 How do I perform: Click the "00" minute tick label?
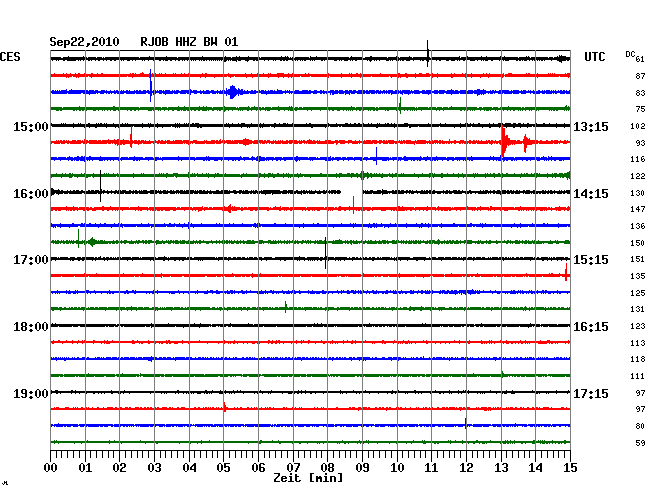(x=51, y=468)
